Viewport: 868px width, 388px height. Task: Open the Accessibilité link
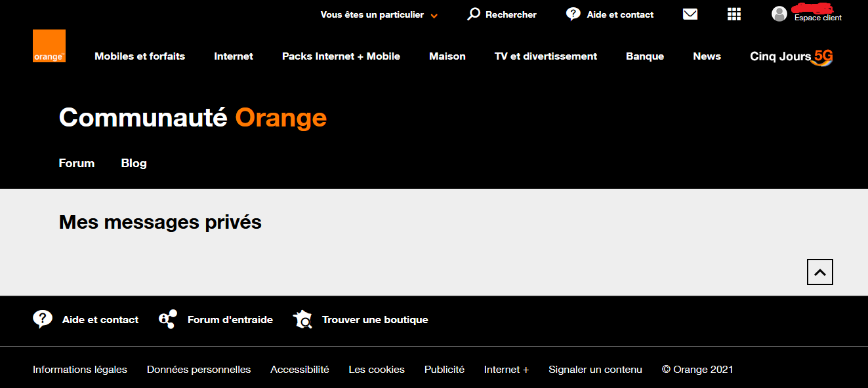click(300, 370)
